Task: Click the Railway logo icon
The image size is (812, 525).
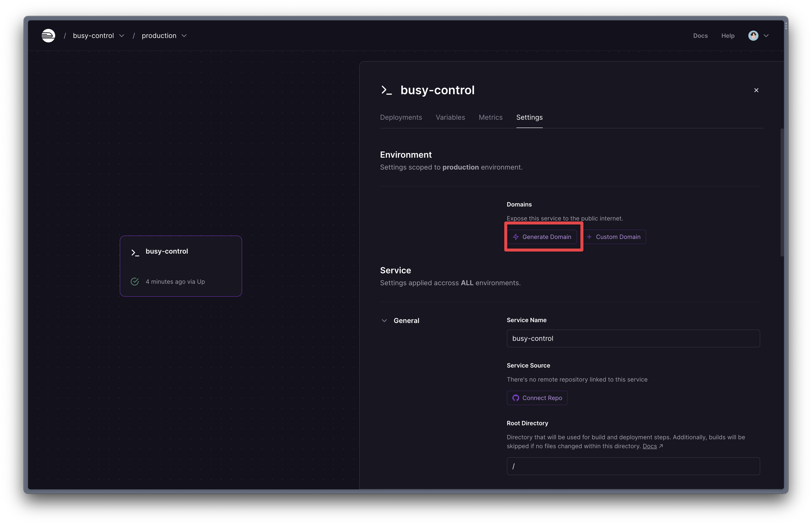Action: 48,35
